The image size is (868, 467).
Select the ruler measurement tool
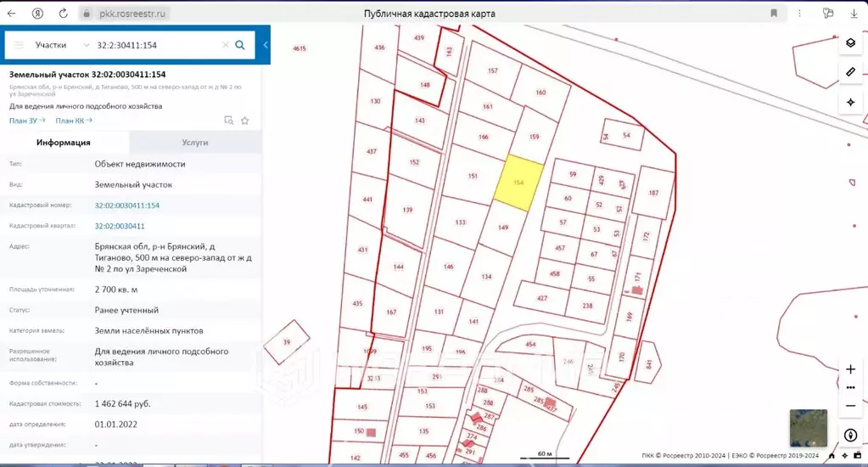[850, 73]
